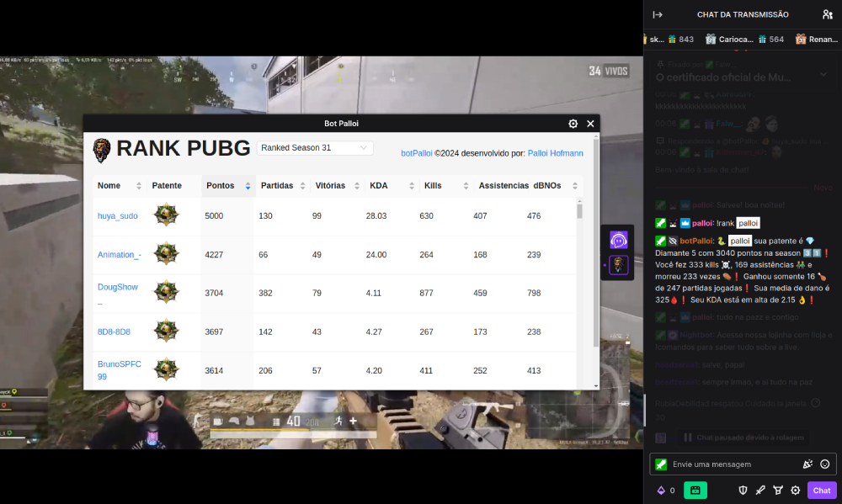Click the Assistencias column header
The image size is (842, 504).
pyautogui.click(x=504, y=186)
